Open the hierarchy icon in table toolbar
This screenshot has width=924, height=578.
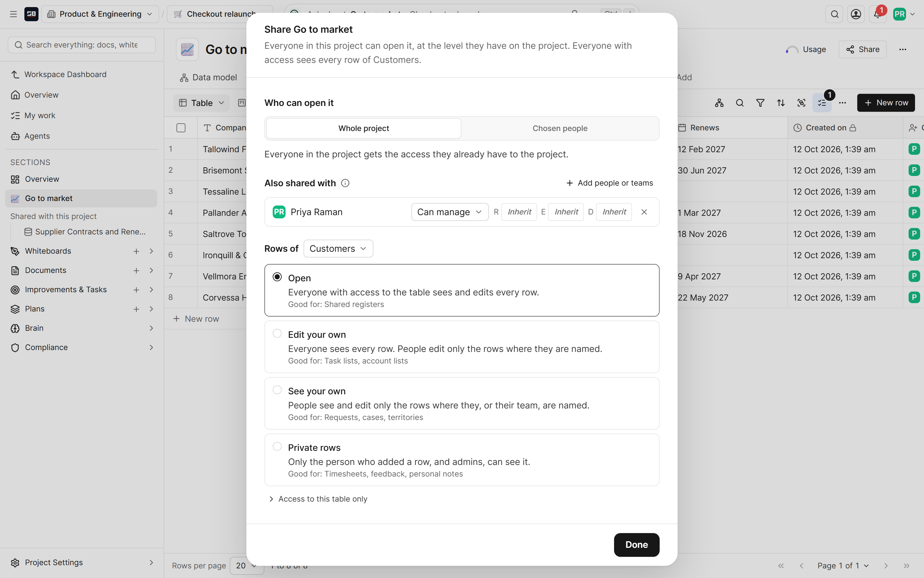coord(719,103)
